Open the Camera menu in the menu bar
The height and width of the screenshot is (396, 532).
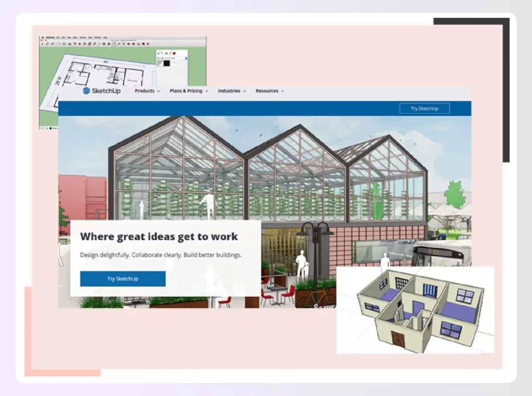(x=83, y=37)
